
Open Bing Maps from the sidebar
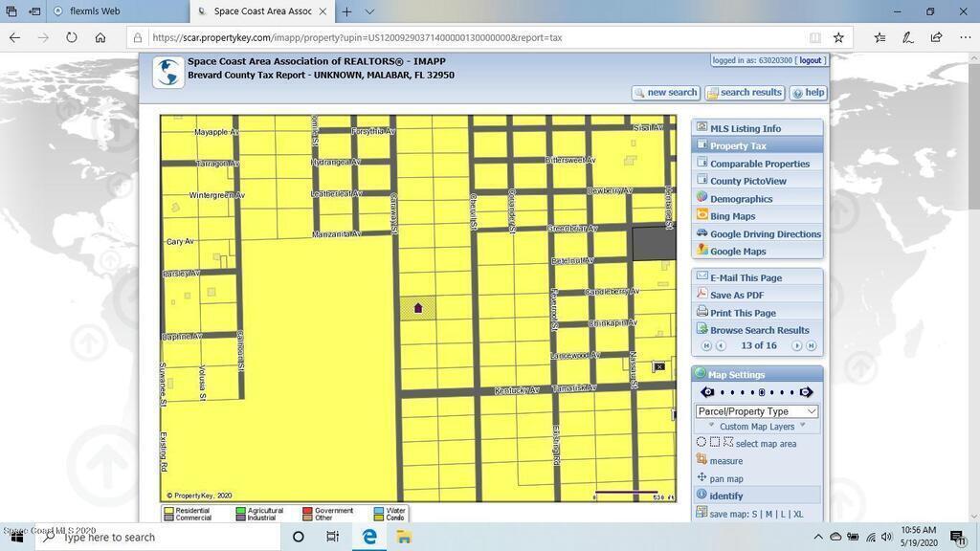pyautogui.click(x=732, y=216)
